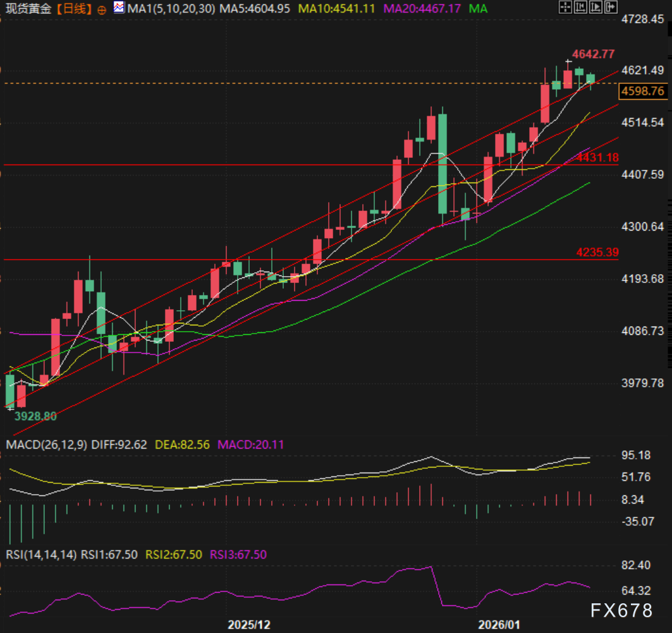Click the RSI1:67.50 readout

pyautogui.click(x=109, y=555)
